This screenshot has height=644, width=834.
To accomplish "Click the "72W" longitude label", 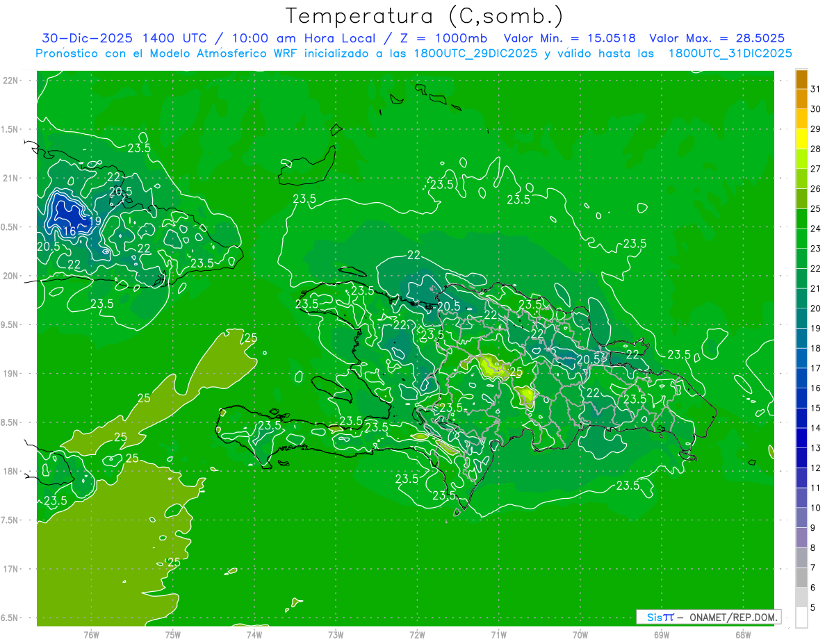I will 418,634.
